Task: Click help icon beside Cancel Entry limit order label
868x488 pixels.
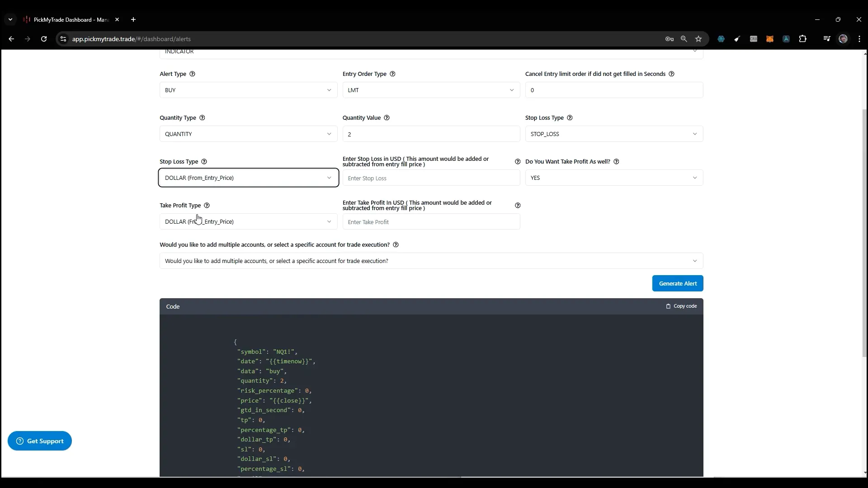Action: (671, 74)
